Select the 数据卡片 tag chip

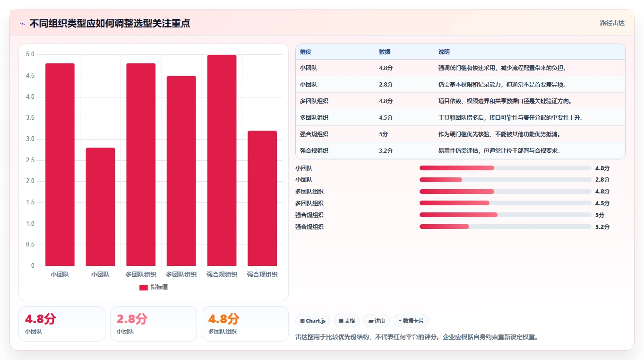click(x=411, y=321)
